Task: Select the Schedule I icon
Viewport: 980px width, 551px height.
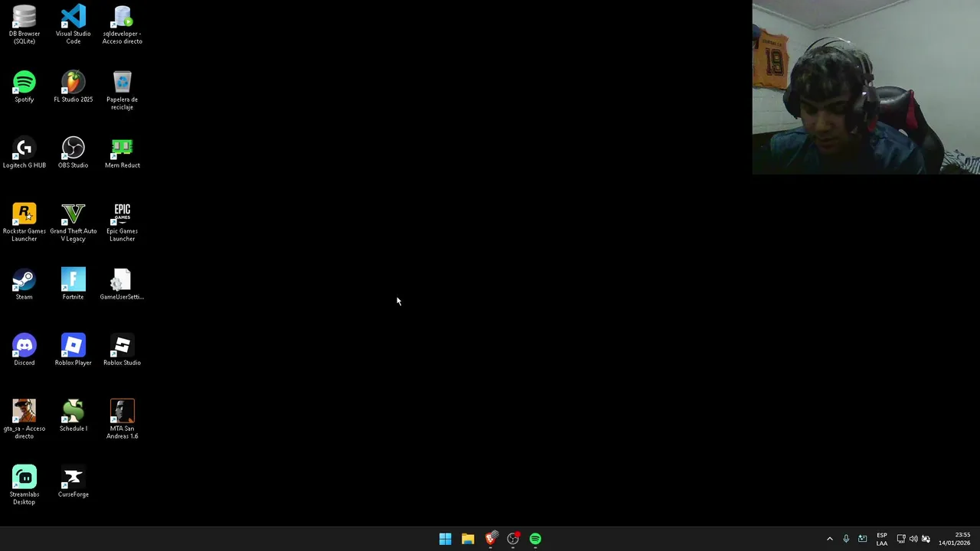Action: (73, 416)
